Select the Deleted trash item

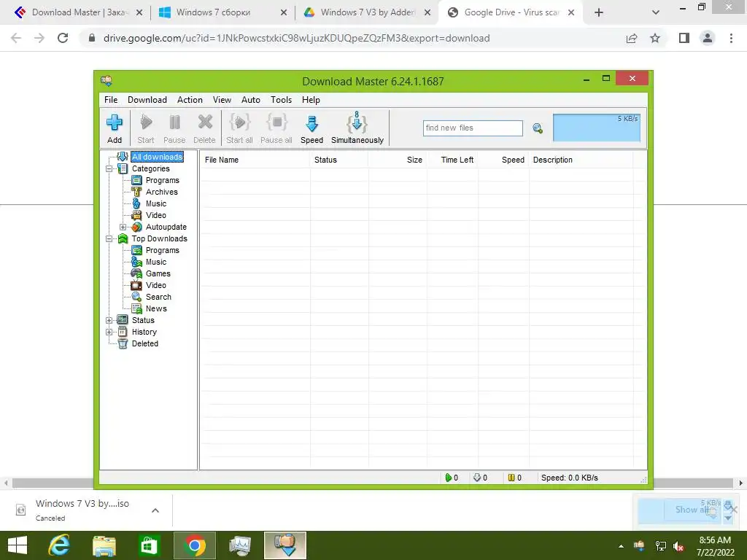[x=145, y=343]
